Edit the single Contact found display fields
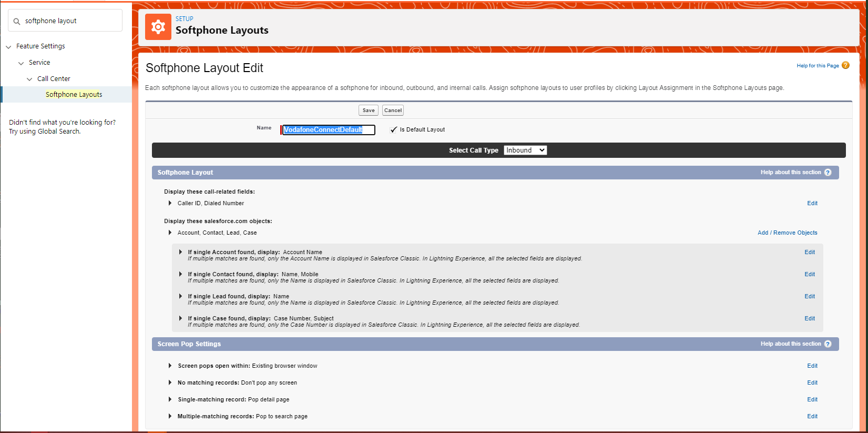Viewport: 868px width, 433px height. (809, 274)
